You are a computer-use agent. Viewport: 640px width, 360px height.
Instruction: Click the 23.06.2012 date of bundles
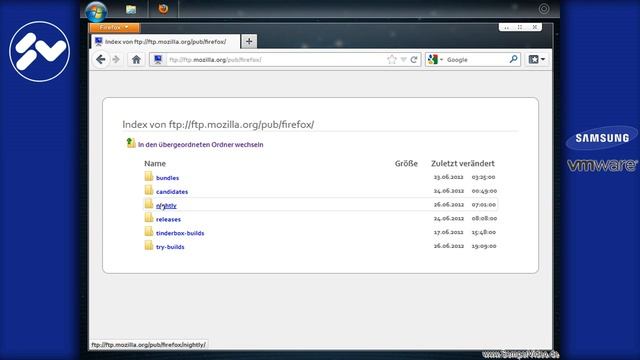pos(449,177)
